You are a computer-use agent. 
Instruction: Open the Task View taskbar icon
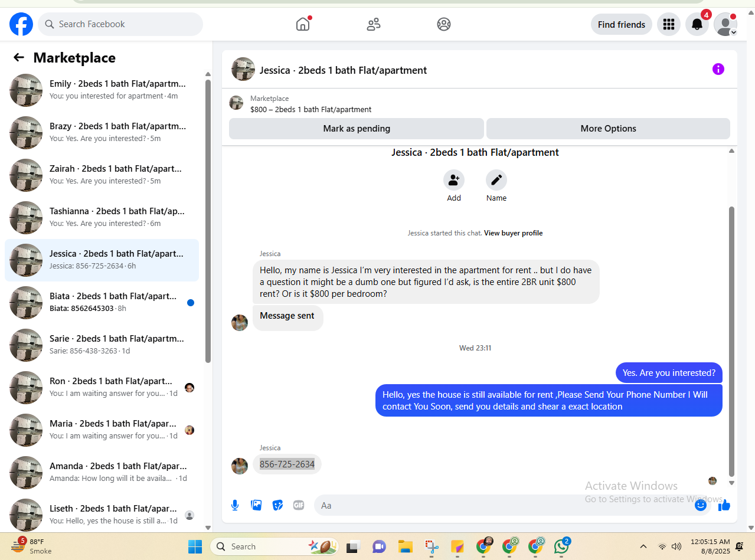[353, 546]
